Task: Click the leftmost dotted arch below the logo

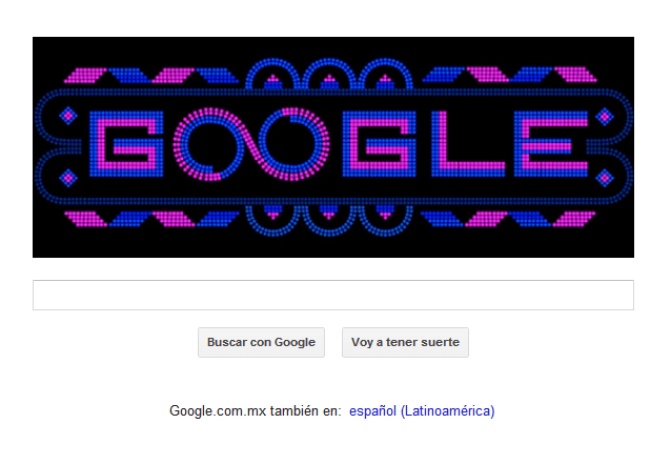Action: 272,221
